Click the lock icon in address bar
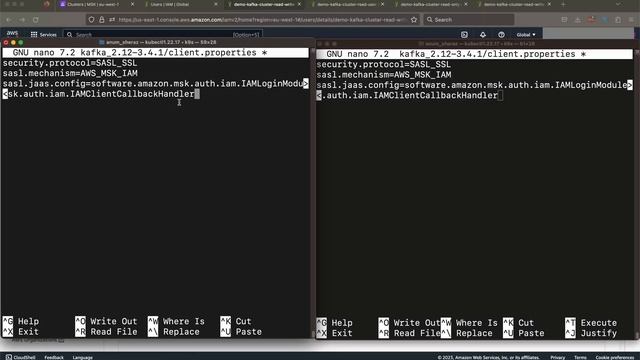 pos(102,20)
